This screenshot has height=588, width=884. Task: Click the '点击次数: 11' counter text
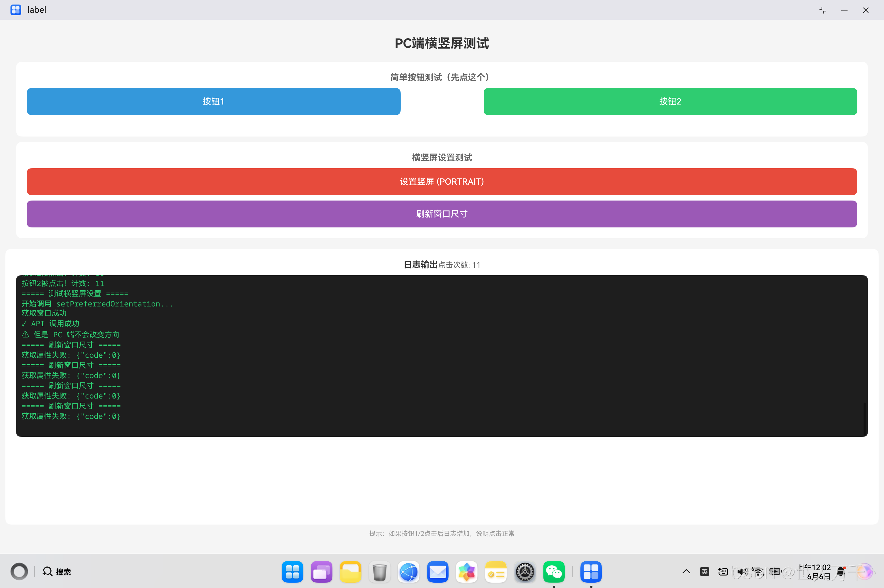click(x=459, y=265)
